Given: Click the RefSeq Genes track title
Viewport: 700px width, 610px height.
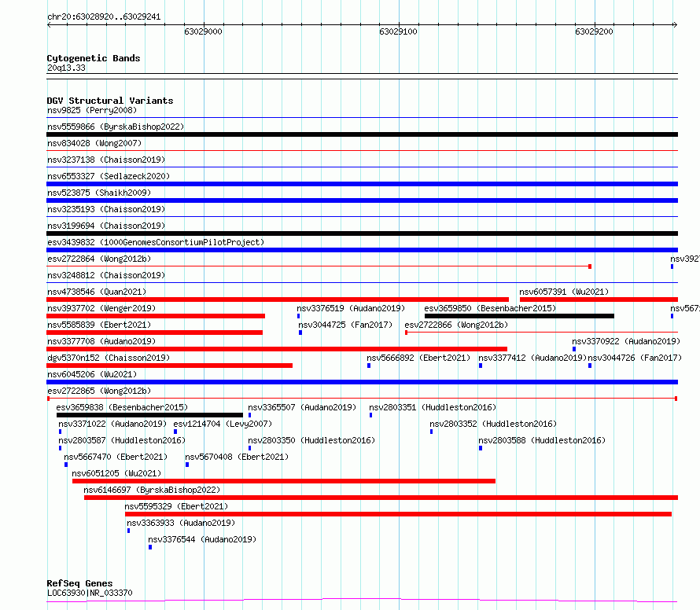Looking at the screenshot, I should [x=80, y=583].
